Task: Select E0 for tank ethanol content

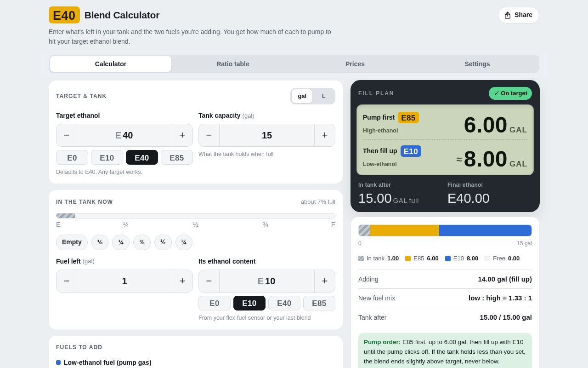Action: tap(215, 303)
